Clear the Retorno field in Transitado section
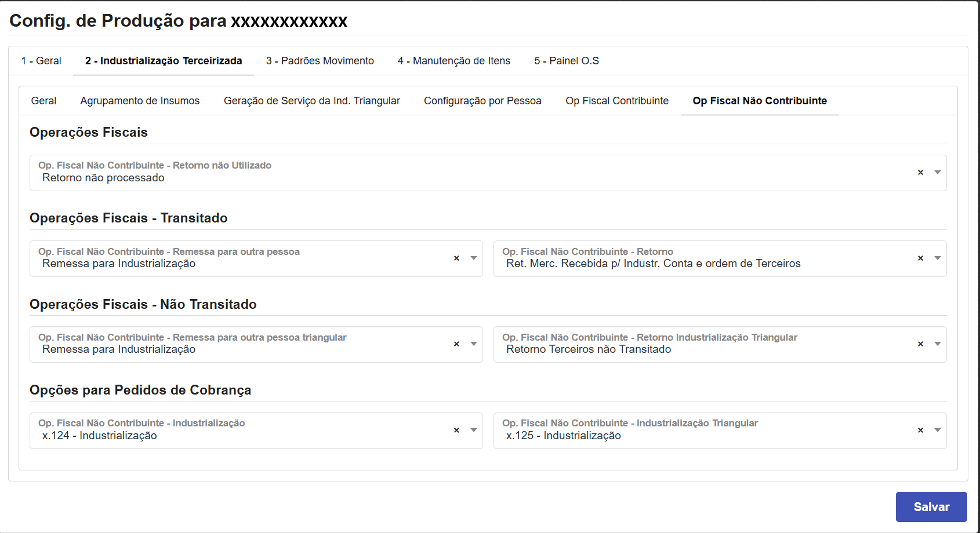980x533 pixels. tap(920, 258)
